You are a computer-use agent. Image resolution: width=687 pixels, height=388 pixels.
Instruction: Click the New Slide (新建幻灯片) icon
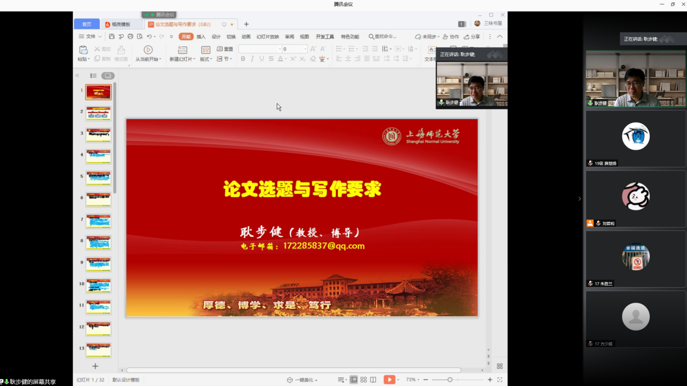[x=182, y=50]
